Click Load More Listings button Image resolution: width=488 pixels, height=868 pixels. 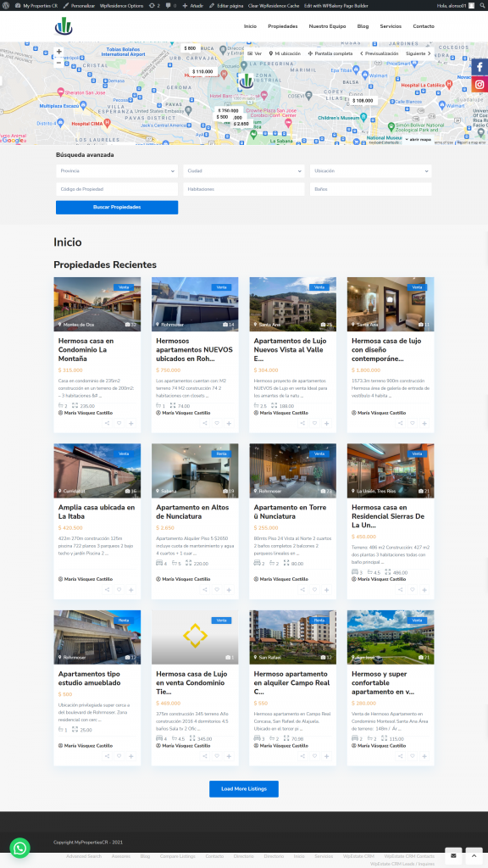point(244,789)
